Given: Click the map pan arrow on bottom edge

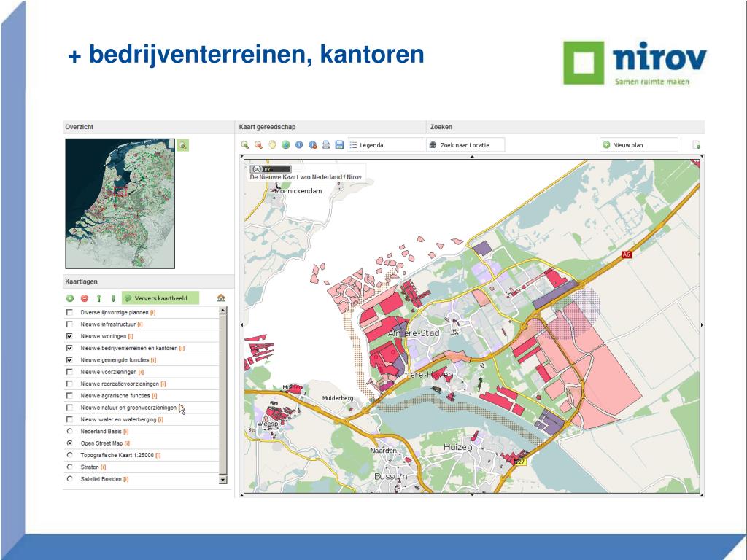Looking at the screenshot, I should 472,495.
